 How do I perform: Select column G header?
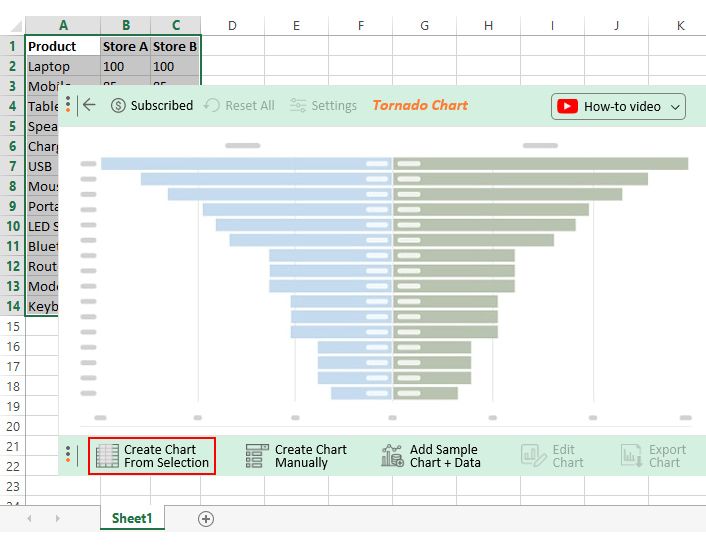424,25
